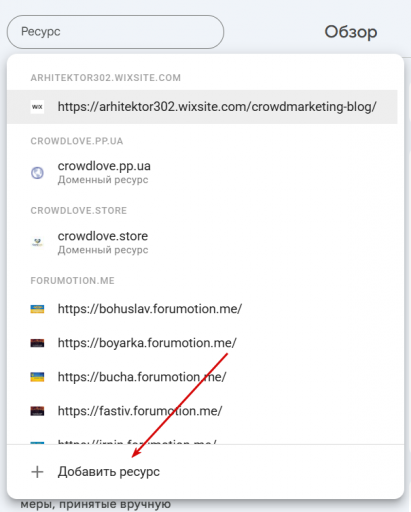411x512 pixels.
Task: Click the dark favicon beside boyarka.forumotion.me
Action: click(37, 343)
